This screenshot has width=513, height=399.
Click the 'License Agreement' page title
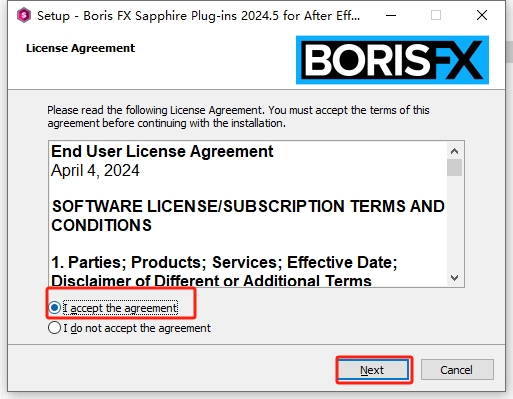pos(81,48)
